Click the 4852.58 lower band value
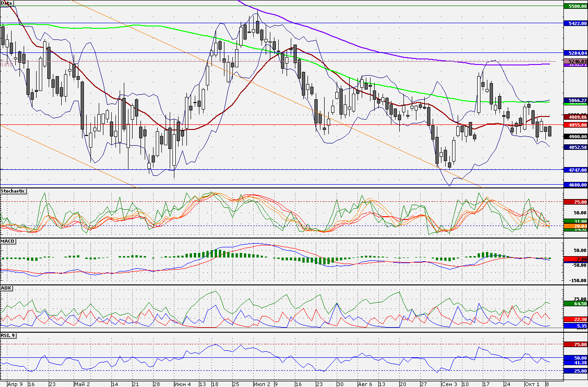This screenshot has height=387, width=588. [575, 147]
